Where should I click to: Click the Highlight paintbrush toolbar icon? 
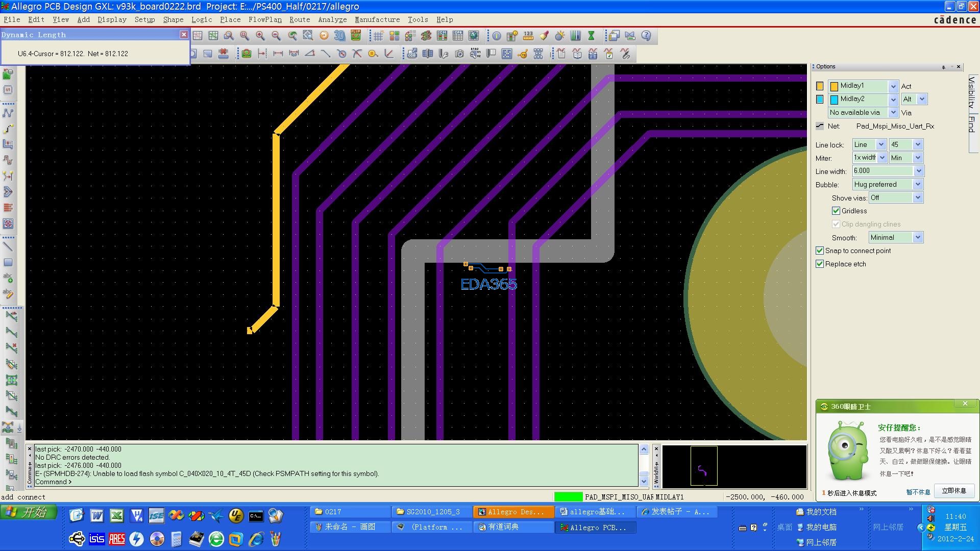click(544, 36)
